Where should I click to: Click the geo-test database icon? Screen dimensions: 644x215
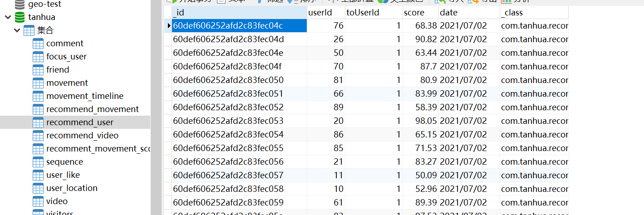pyautogui.click(x=20, y=5)
